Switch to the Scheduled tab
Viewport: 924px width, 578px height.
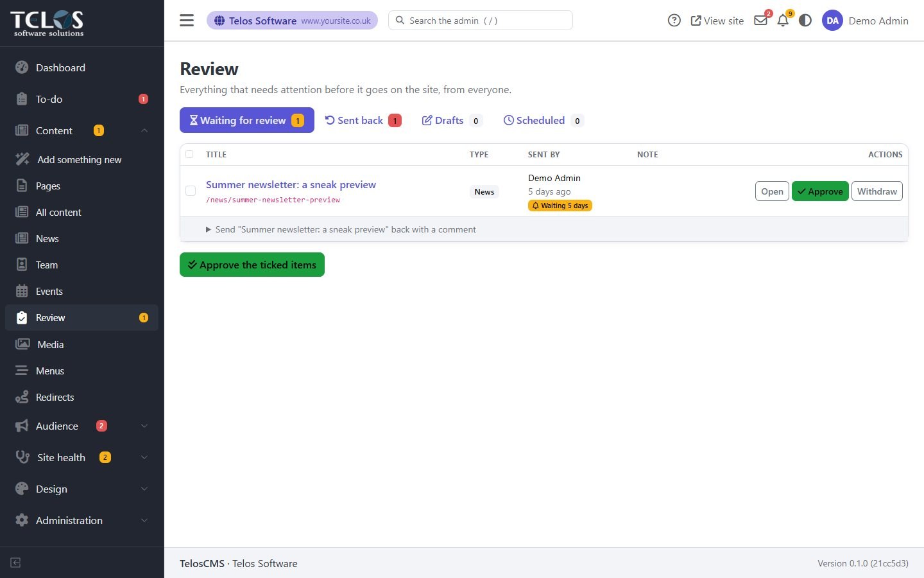click(543, 120)
